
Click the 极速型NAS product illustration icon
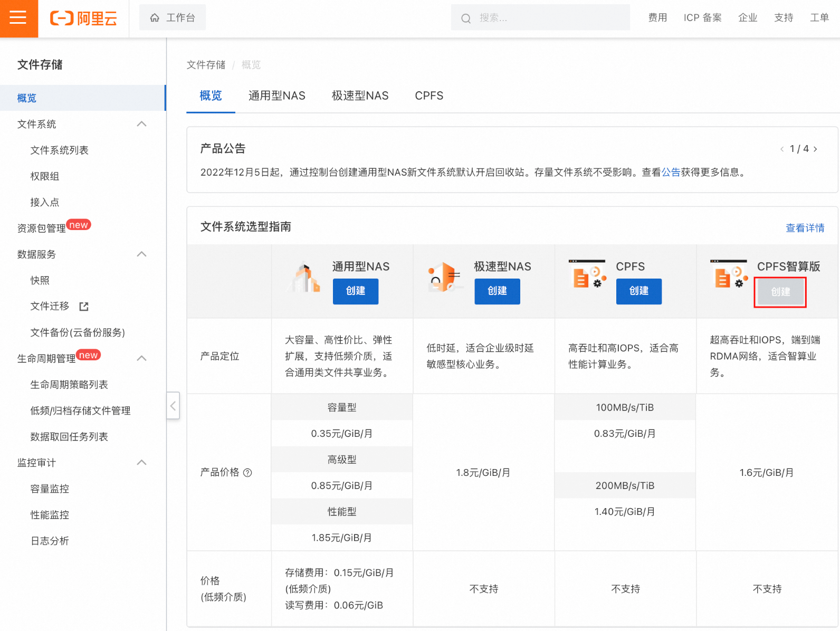(x=444, y=278)
